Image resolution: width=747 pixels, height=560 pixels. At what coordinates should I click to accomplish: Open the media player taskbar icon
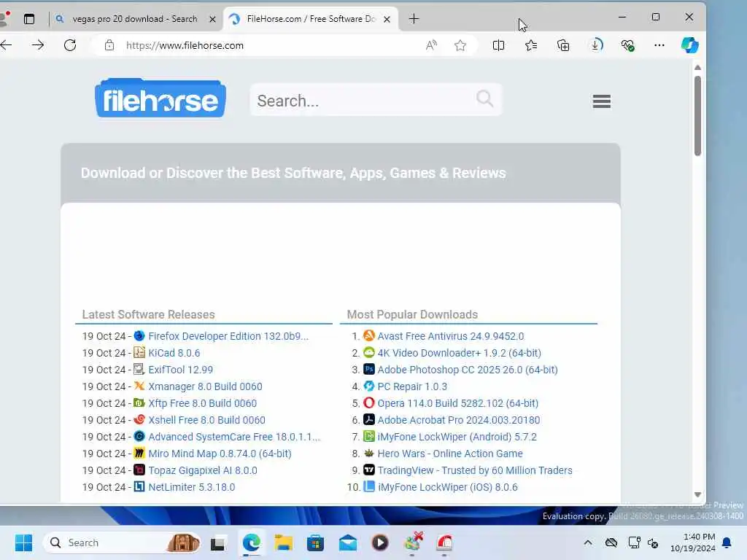(379, 542)
